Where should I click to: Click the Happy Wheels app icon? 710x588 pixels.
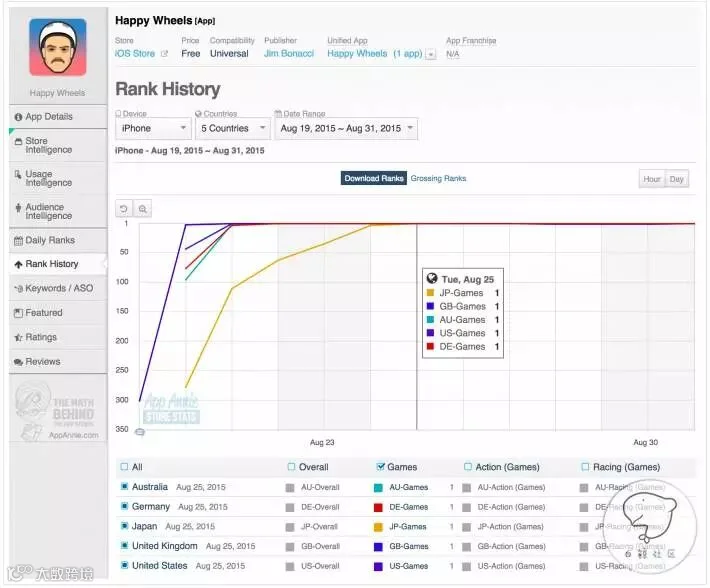[58, 47]
